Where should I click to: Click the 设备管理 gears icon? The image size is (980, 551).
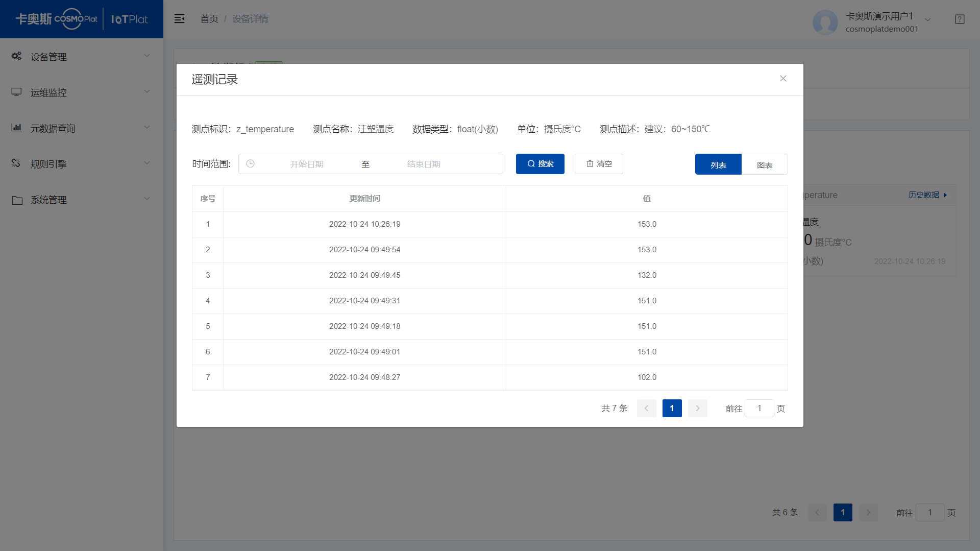pos(17,56)
